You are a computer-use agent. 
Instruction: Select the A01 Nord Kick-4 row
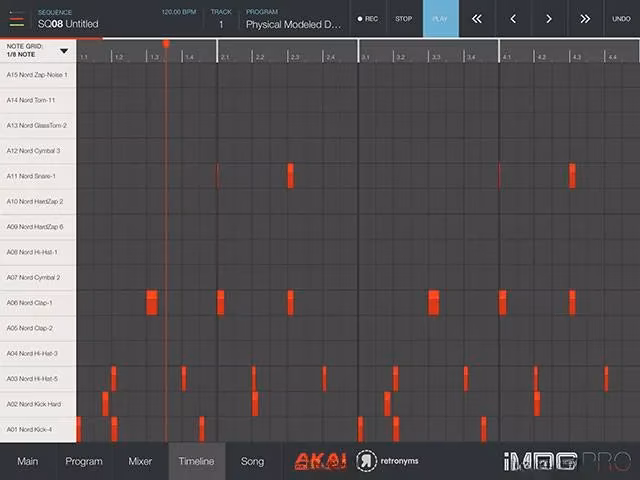pyautogui.click(x=38, y=429)
